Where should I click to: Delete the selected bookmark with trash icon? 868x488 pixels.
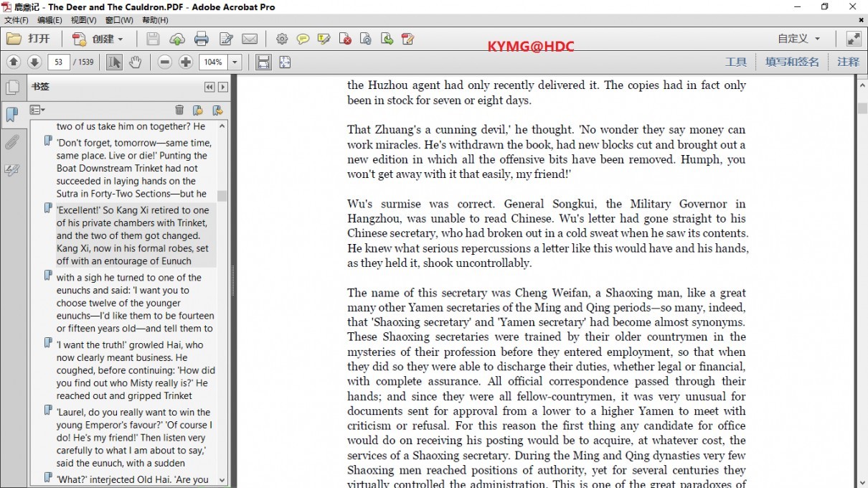179,110
